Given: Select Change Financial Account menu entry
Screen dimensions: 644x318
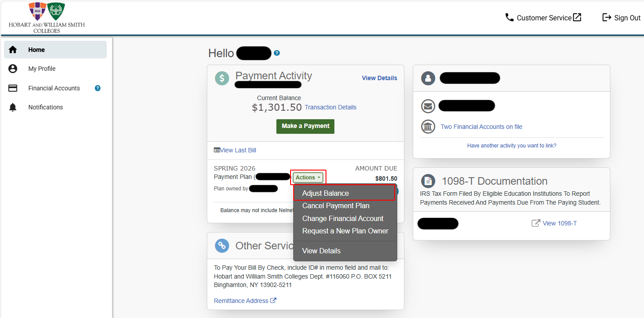Looking at the screenshot, I should click(343, 218).
